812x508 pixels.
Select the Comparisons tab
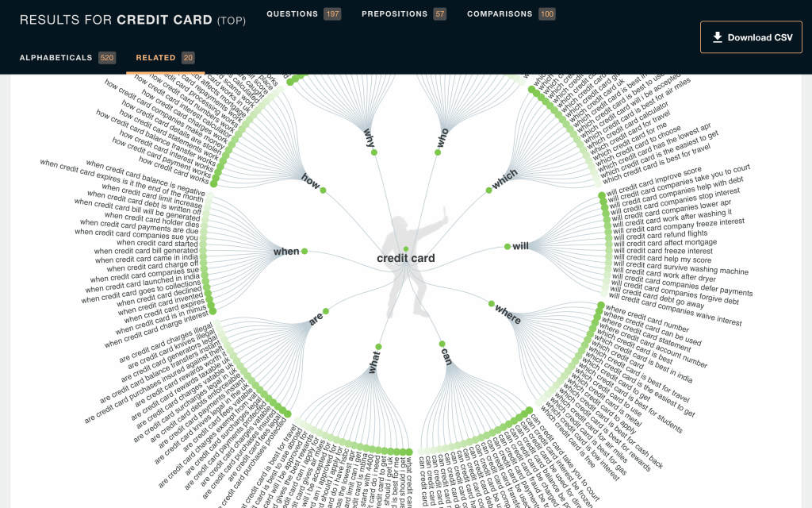[x=511, y=14]
